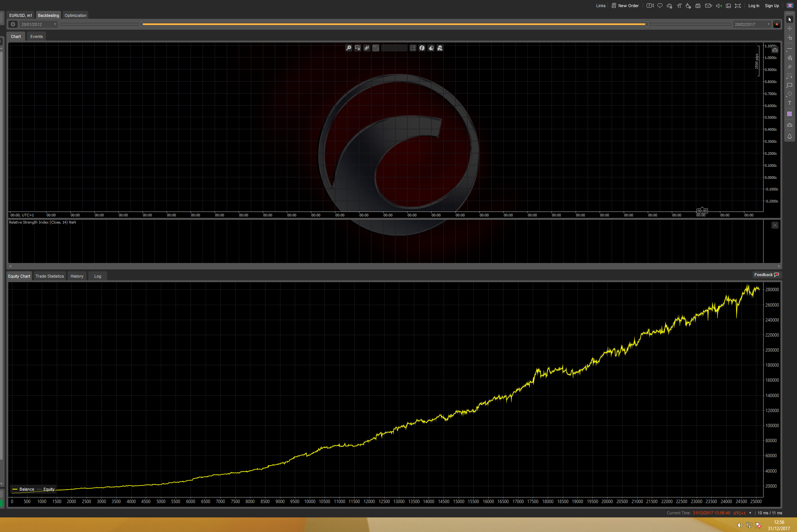
Task: Switch to EURUSD, m1 tab
Action: [x=20, y=15]
